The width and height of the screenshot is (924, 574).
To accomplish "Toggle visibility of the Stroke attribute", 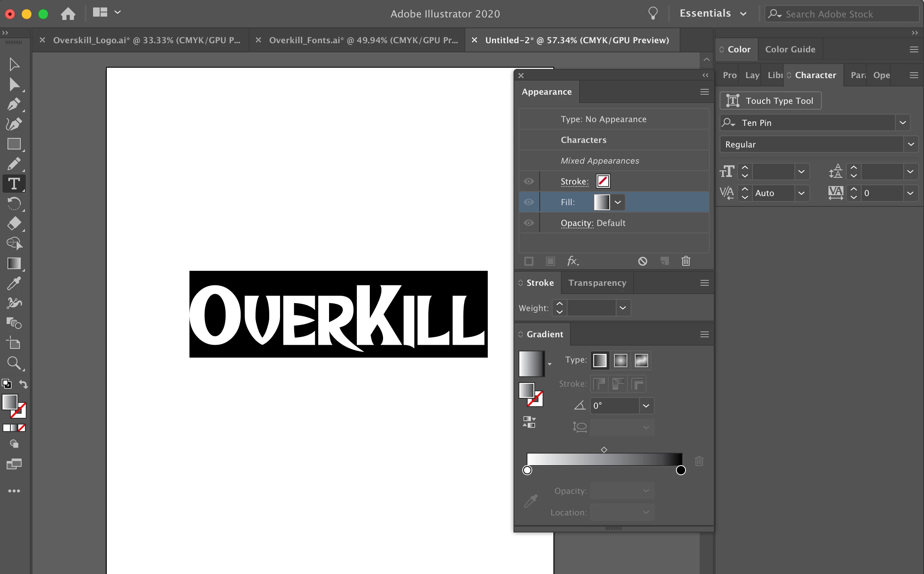I will pos(528,181).
